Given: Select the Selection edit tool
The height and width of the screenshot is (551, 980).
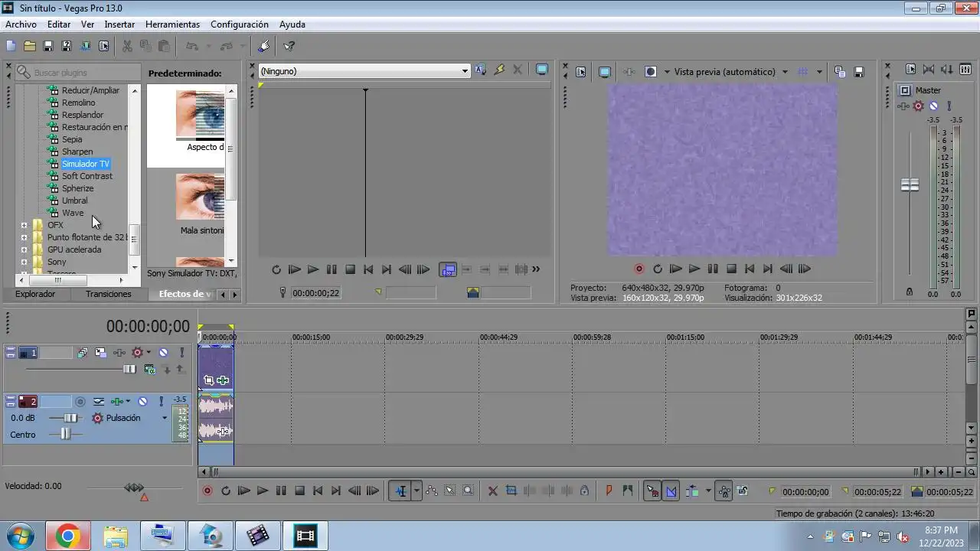Looking at the screenshot, I should tap(450, 491).
